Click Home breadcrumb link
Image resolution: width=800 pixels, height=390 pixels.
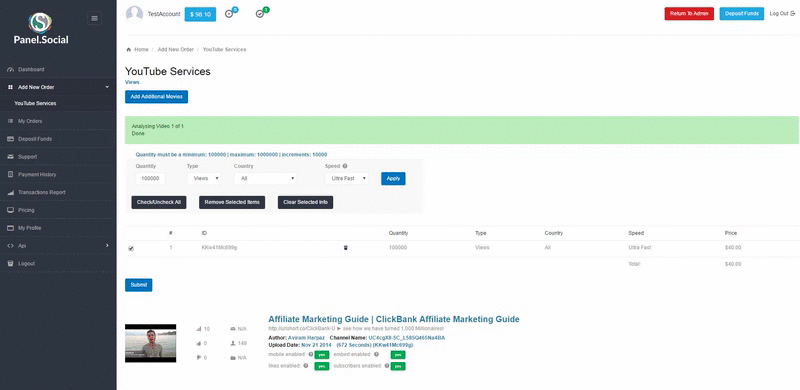[x=141, y=50]
